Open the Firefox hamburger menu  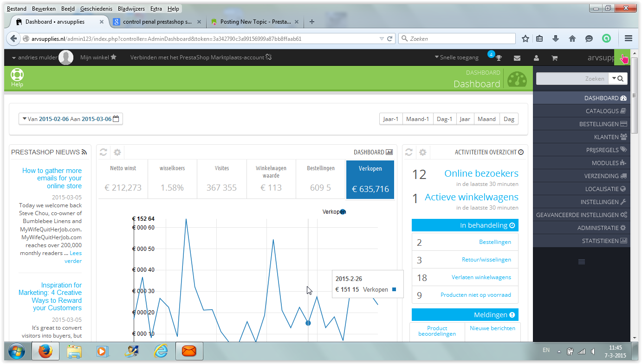[x=629, y=39]
